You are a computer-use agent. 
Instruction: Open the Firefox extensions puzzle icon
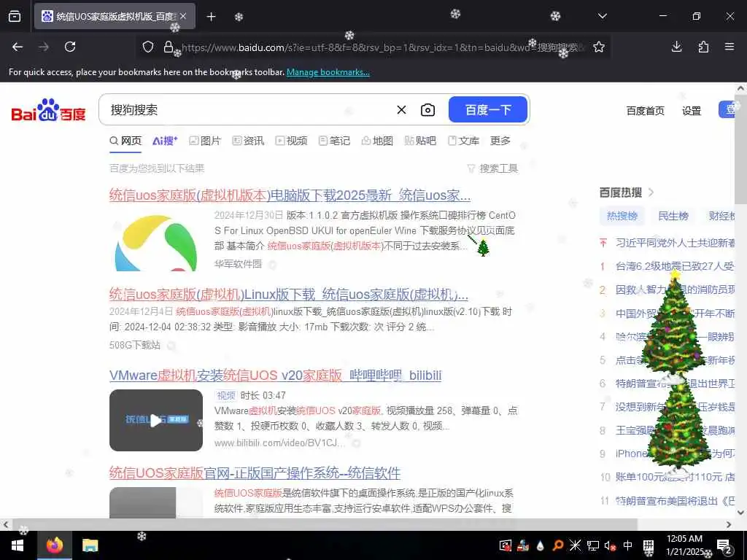[703, 47]
